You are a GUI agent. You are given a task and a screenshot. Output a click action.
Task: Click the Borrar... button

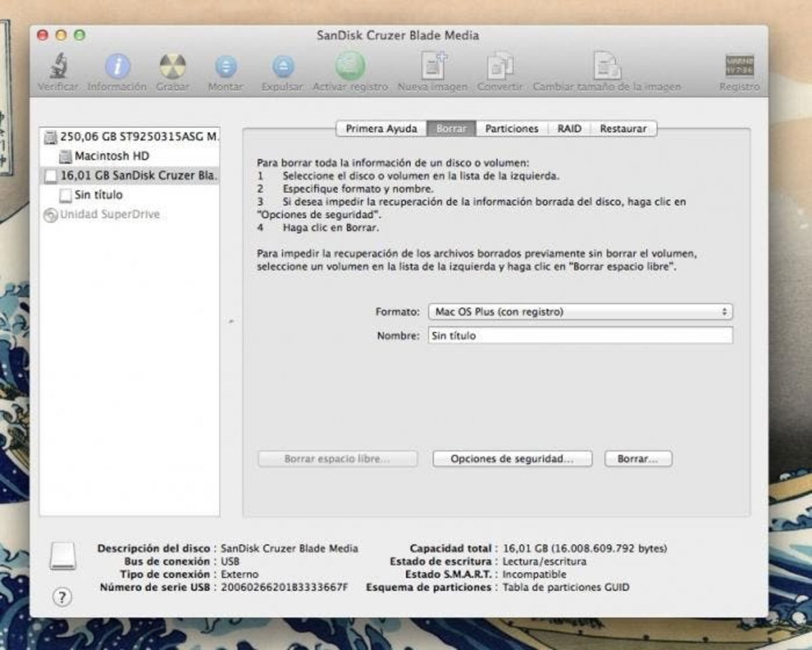(638, 459)
